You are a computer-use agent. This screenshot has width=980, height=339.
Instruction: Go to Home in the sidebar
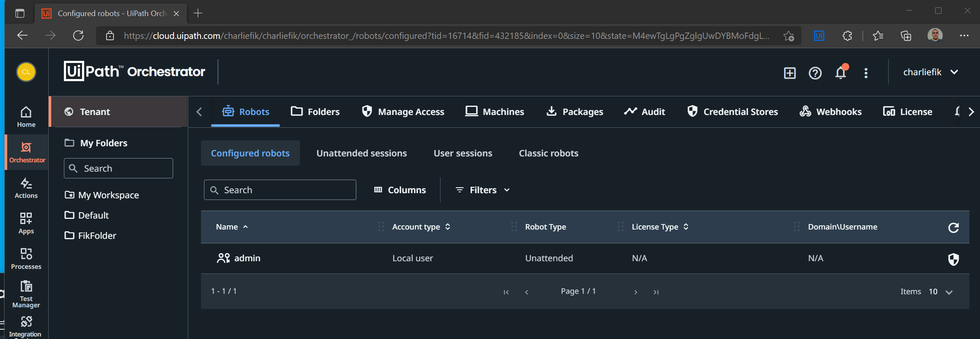(x=26, y=117)
